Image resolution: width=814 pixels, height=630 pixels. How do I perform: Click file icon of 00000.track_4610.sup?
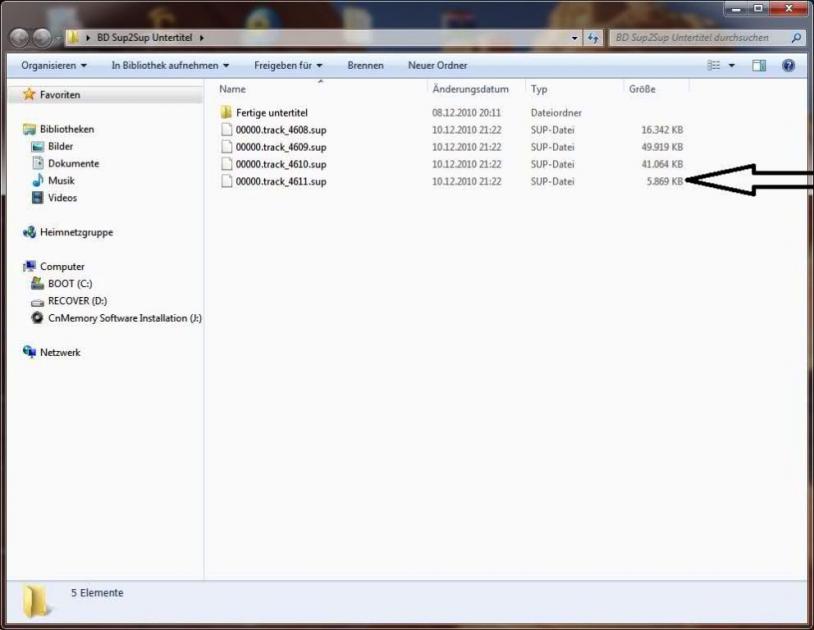click(226, 164)
